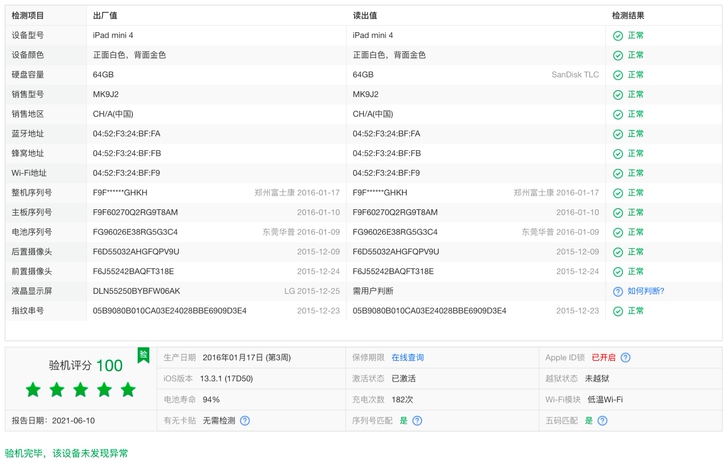Select factory value MK9J2 in 销售型号 row
This screenshot has width=728, height=466.
click(106, 94)
